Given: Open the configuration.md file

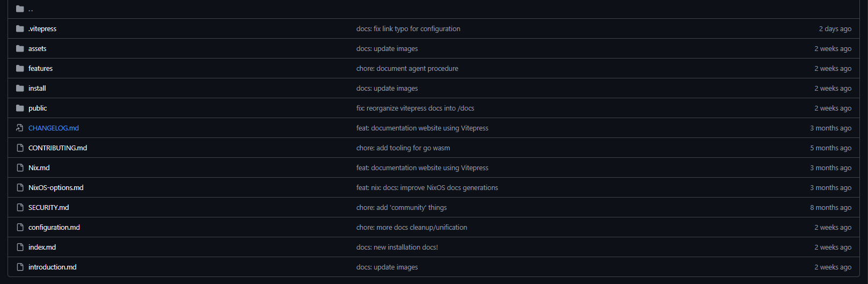Looking at the screenshot, I should coord(54,228).
